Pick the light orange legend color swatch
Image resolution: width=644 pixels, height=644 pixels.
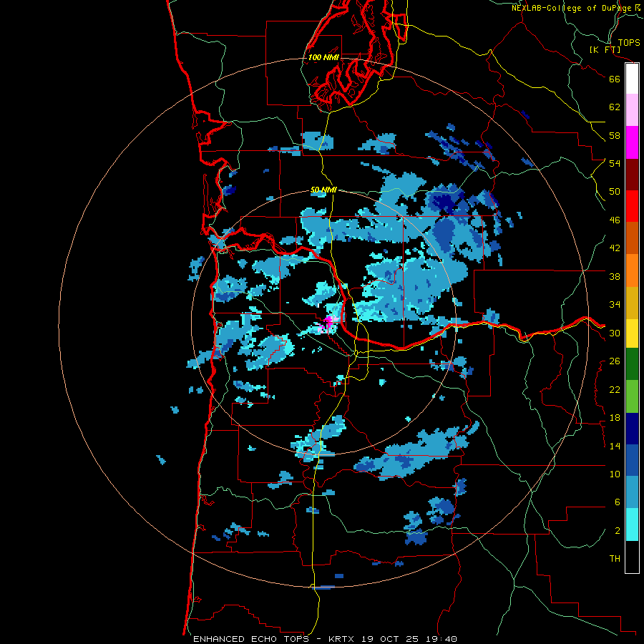[x=632, y=270]
